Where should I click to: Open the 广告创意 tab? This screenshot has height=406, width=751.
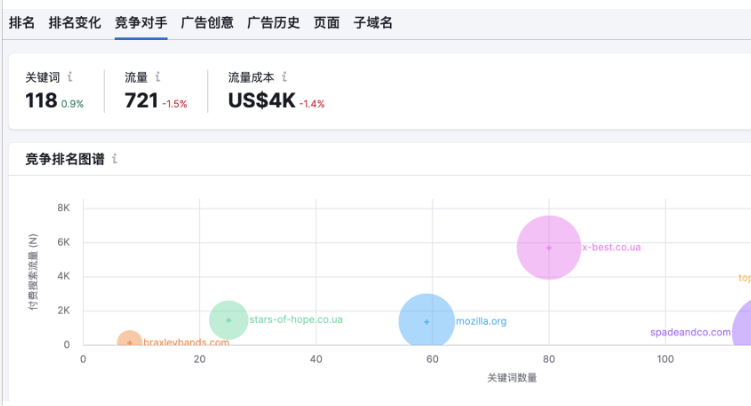[x=207, y=22]
